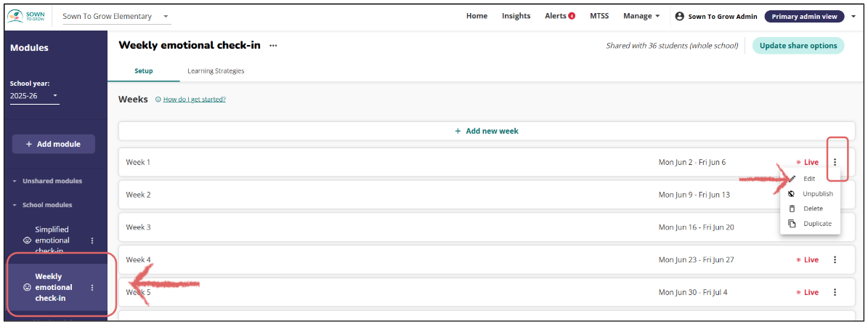868x327 pixels.
Task: Click the Live status on Week 4
Action: 807,259
